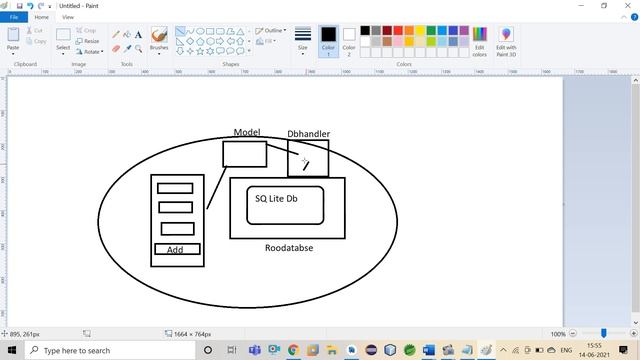This screenshot has height=360, width=640.
Task: Pick the purple color swatch
Action: 464,30
